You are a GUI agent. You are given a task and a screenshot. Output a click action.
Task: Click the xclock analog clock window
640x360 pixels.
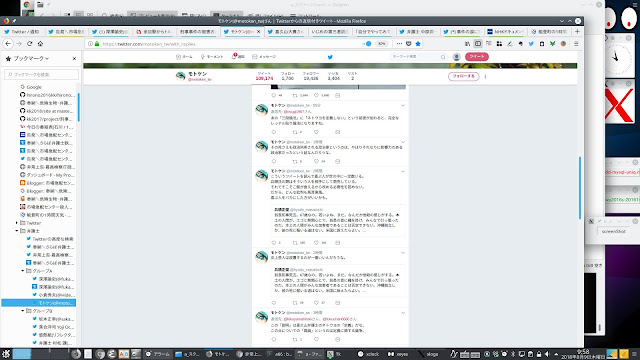618,58
